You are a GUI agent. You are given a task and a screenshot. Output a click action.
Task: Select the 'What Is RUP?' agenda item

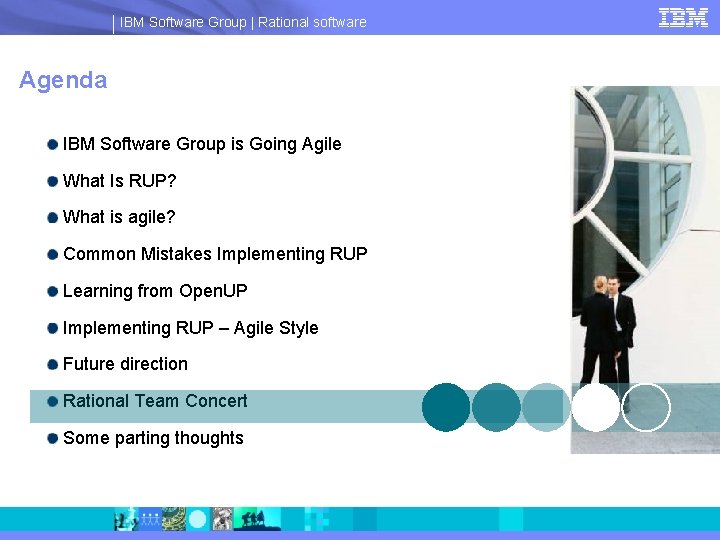[x=119, y=181]
